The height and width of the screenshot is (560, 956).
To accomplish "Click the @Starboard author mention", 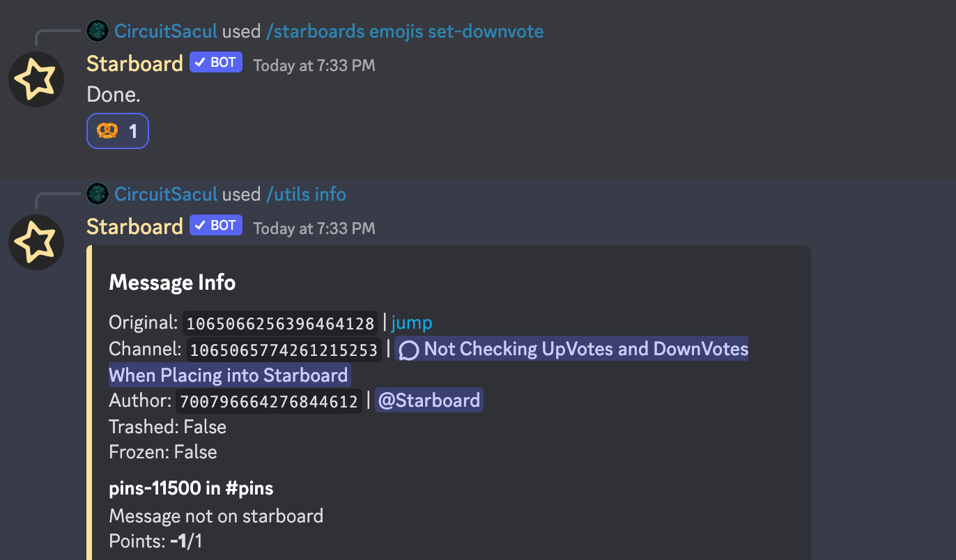I will [429, 400].
